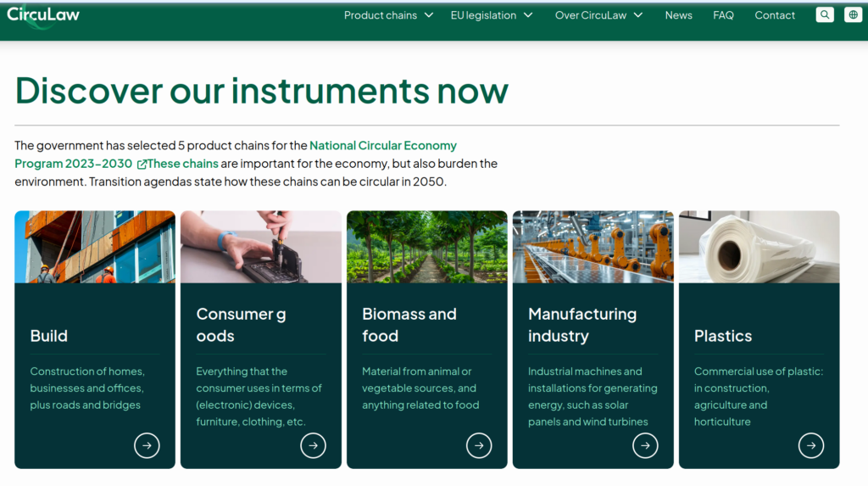Open the News menu item
868x486 pixels.
(x=678, y=15)
